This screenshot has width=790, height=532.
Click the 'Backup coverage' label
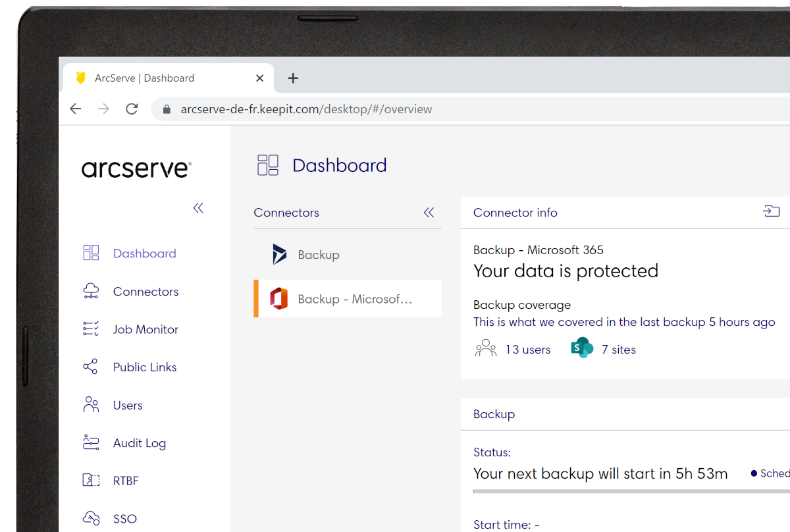click(x=522, y=305)
